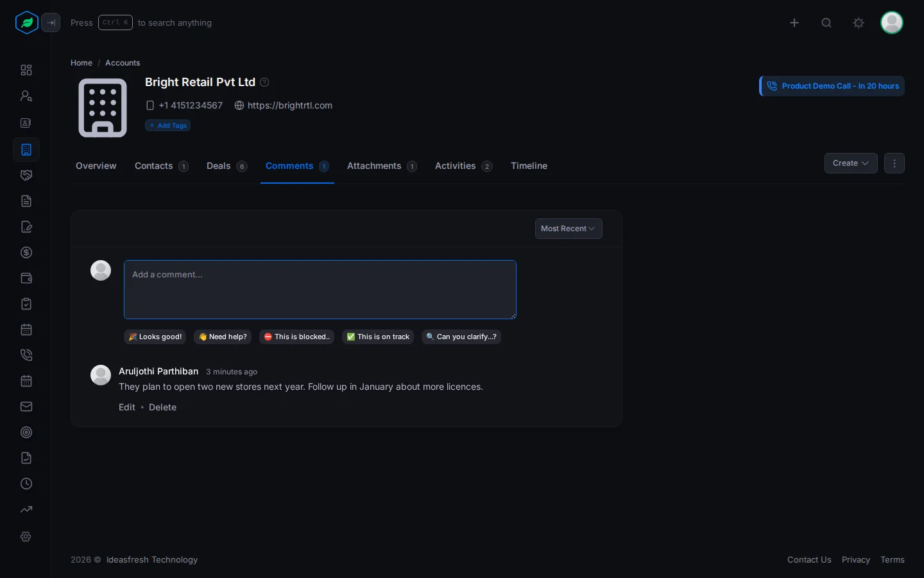Open the Most Recent sort dropdown
The width and height of the screenshot is (924, 578).
click(x=569, y=229)
